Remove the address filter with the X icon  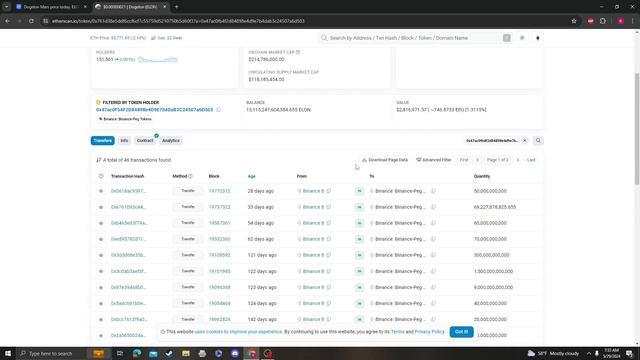pos(525,140)
